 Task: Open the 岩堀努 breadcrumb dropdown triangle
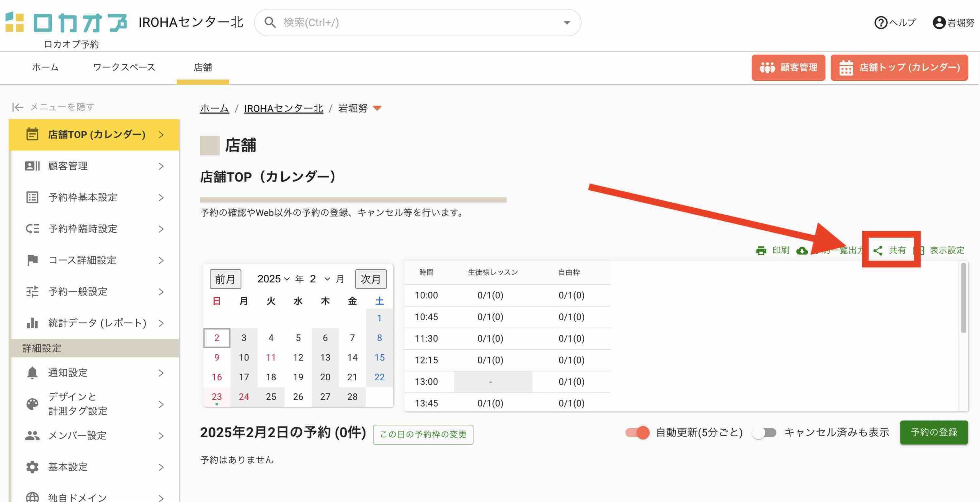coord(377,108)
